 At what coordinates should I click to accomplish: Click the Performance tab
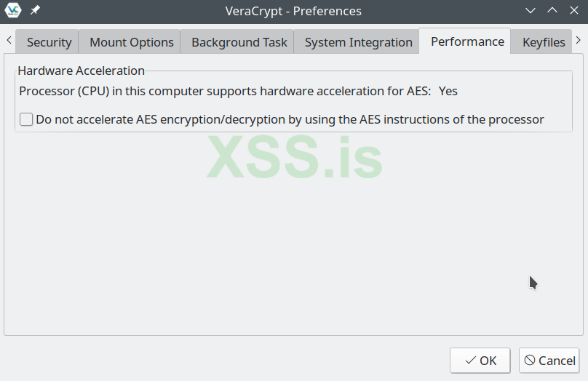pyautogui.click(x=467, y=41)
